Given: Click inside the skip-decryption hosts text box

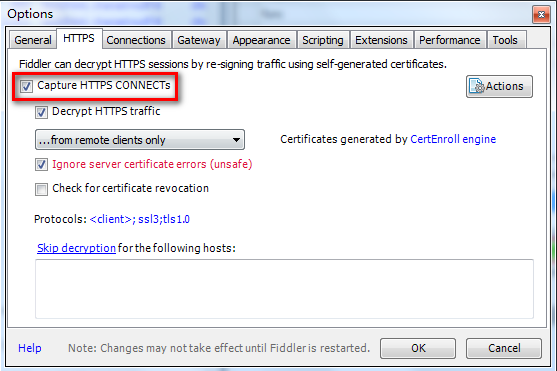Looking at the screenshot, I should click(284, 289).
